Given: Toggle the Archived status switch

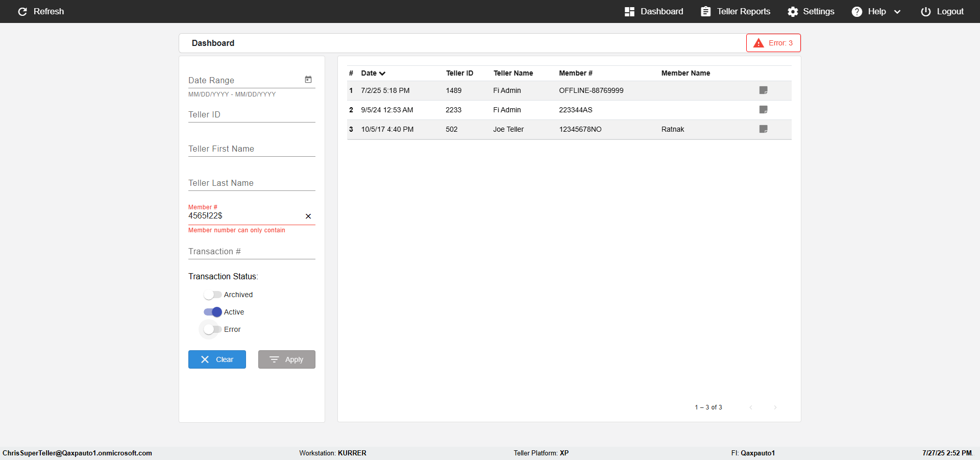Looking at the screenshot, I should tap(212, 295).
